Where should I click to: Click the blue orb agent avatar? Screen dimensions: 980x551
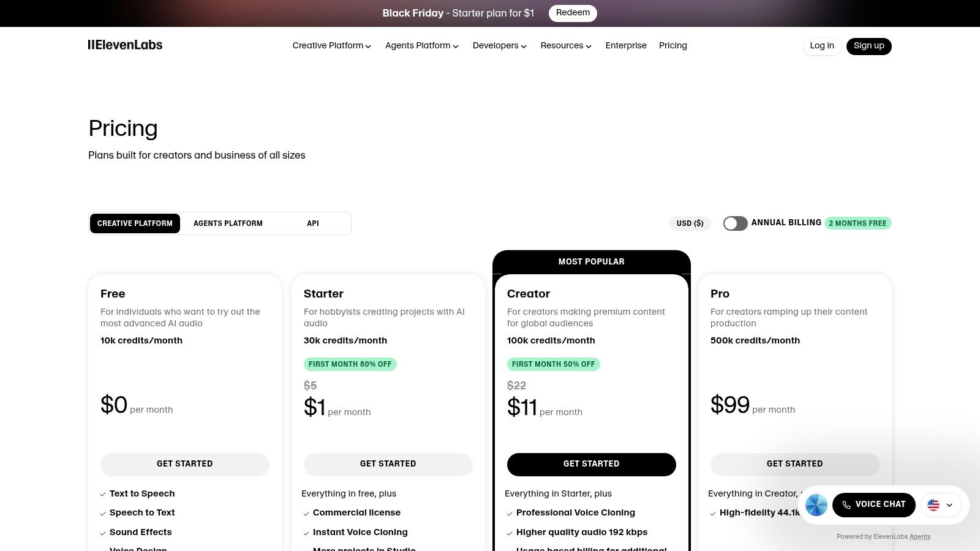tap(816, 505)
